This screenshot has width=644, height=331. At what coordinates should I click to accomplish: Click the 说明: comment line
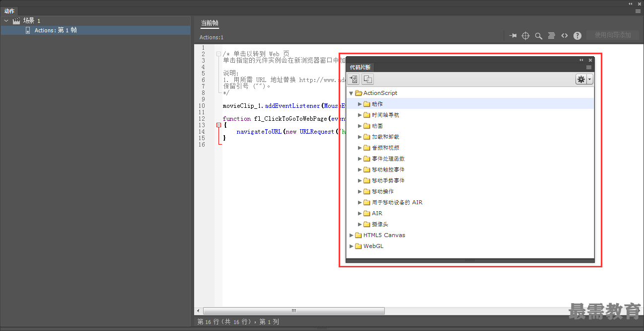tap(231, 74)
